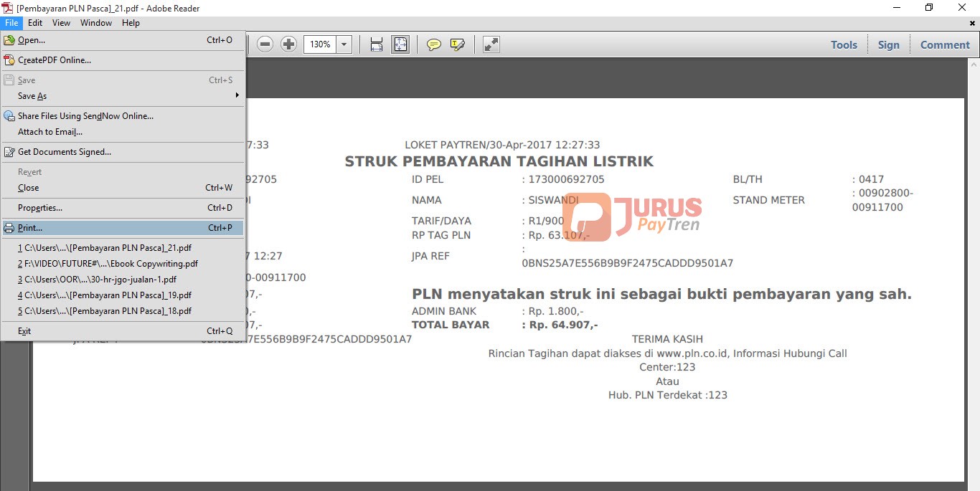The height and width of the screenshot is (491, 980).
Task: Select the fit width scrolling icon
Action: click(377, 44)
